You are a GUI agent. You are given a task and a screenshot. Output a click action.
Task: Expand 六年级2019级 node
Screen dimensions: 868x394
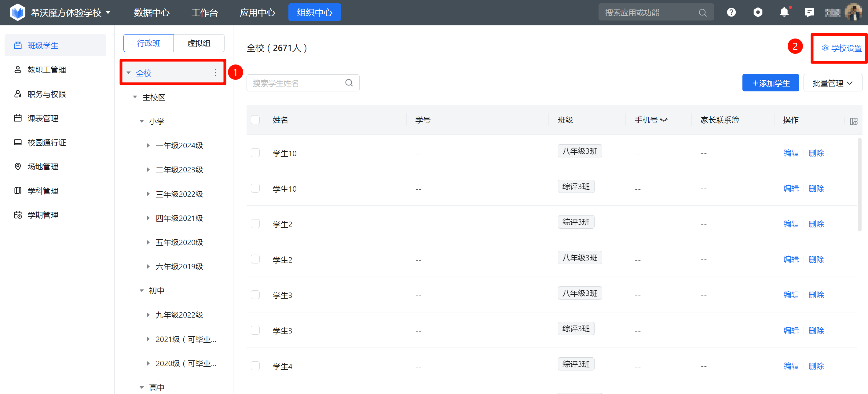pos(148,267)
